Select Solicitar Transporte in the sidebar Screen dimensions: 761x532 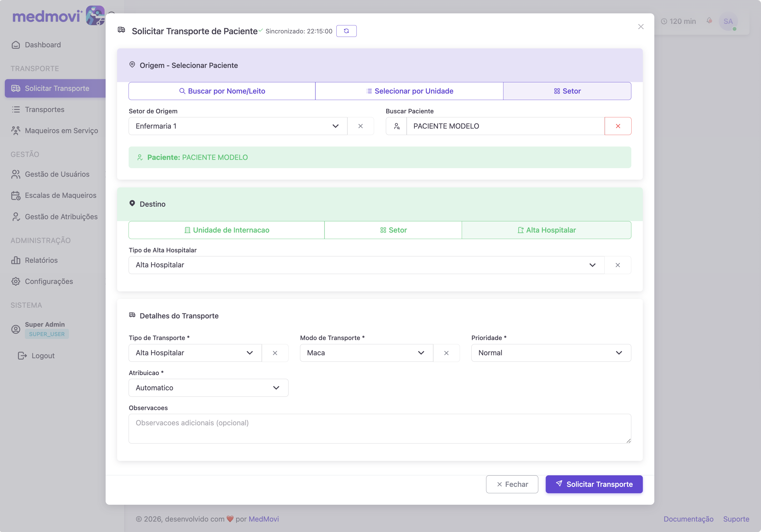57,88
